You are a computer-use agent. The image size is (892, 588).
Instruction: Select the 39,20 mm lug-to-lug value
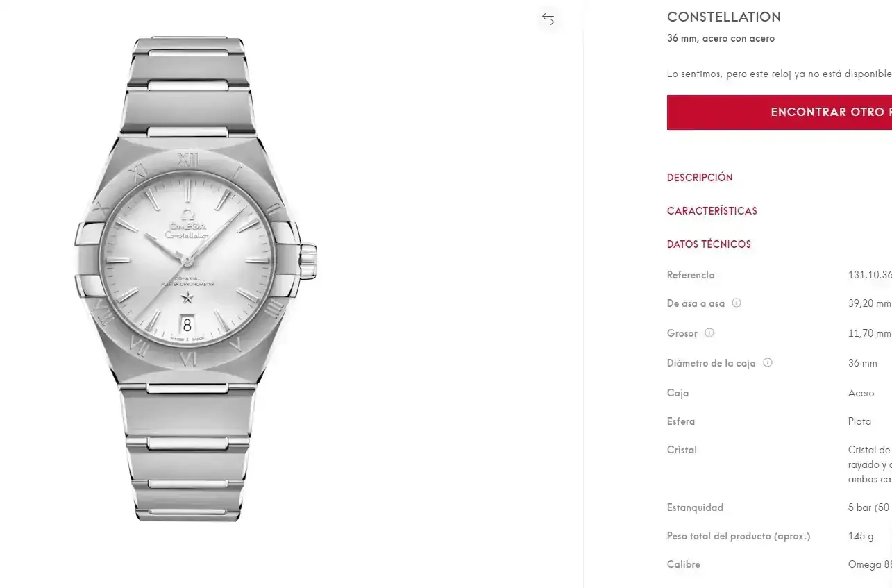pyautogui.click(x=869, y=303)
